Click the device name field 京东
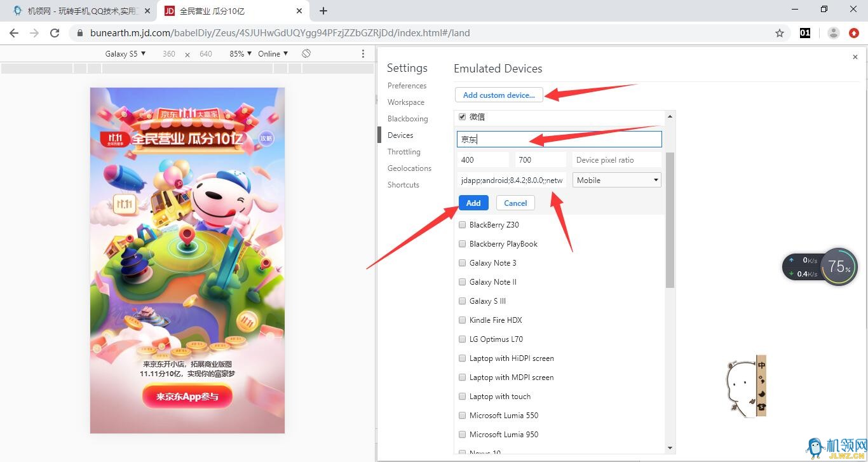This screenshot has height=462, width=868. (x=559, y=139)
